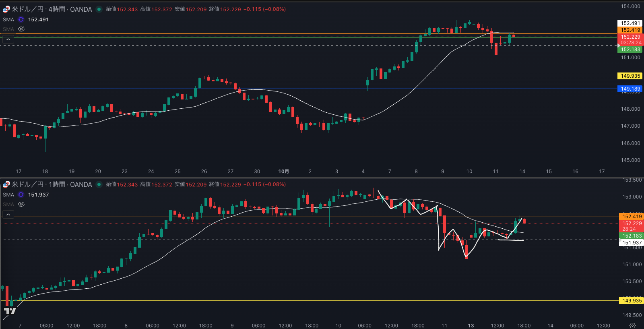
Task: Open symbol search from 米ドル/円 4時間 title
Action: coord(52,9)
